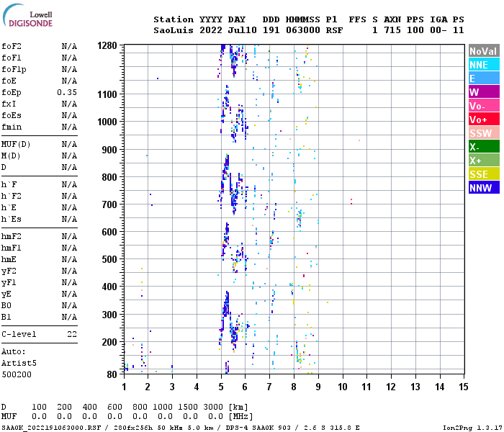This screenshot has height=432, width=504.
Task: Click the h`Es parameter label
Action: [12, 219]
